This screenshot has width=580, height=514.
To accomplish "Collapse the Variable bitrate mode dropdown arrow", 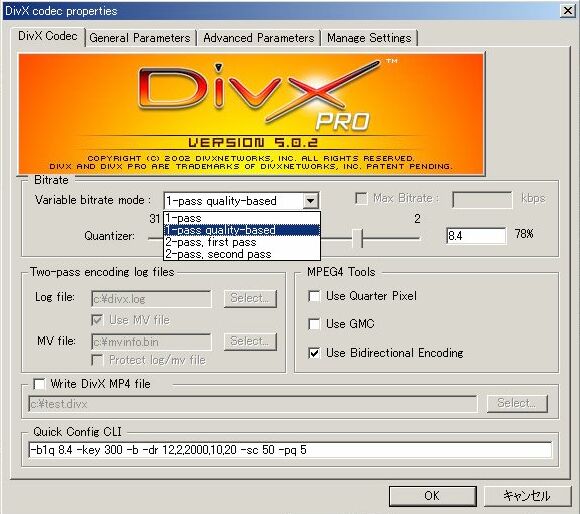I will 310,201.
